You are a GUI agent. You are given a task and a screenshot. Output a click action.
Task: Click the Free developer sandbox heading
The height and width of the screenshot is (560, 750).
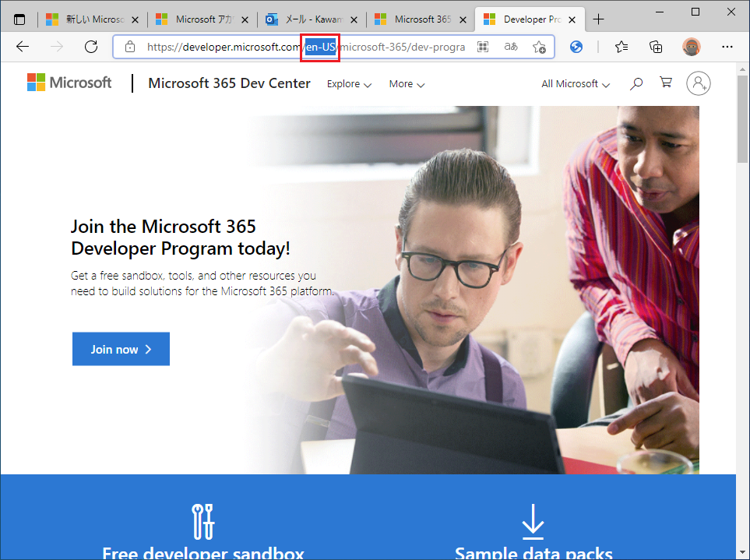(x=202, y=553)
